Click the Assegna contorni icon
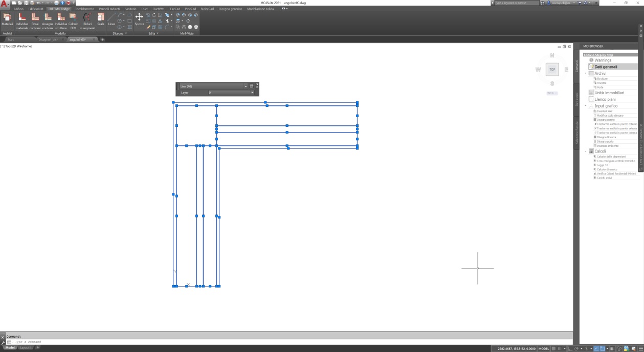Screen dimensions: 644x352 pyautogui.click(x=48, y=21)
